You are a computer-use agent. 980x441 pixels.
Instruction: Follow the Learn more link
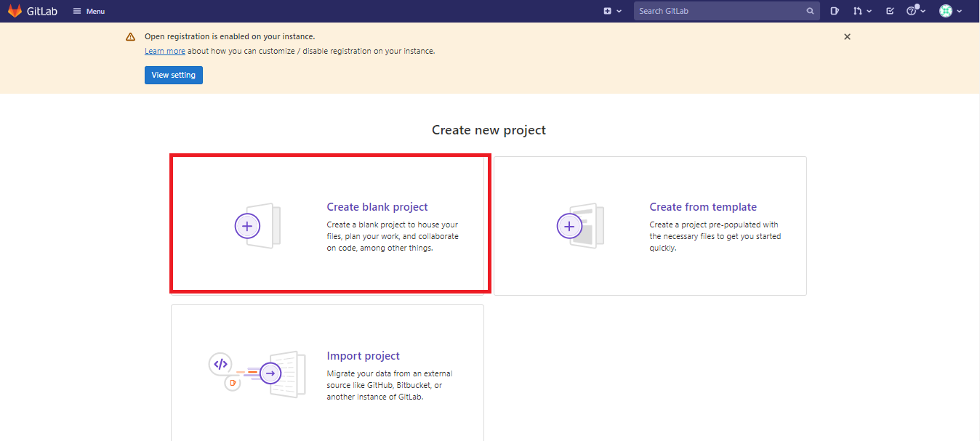pos(165,51)
